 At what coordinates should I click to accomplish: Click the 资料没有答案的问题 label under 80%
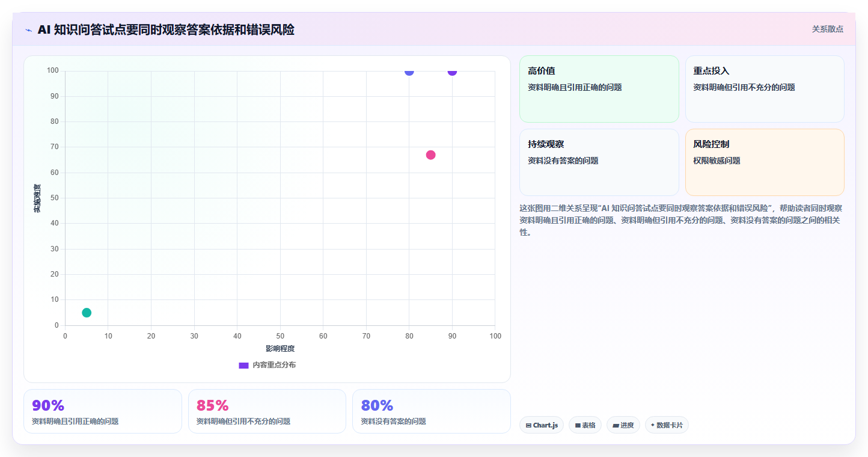click(394, 422)
